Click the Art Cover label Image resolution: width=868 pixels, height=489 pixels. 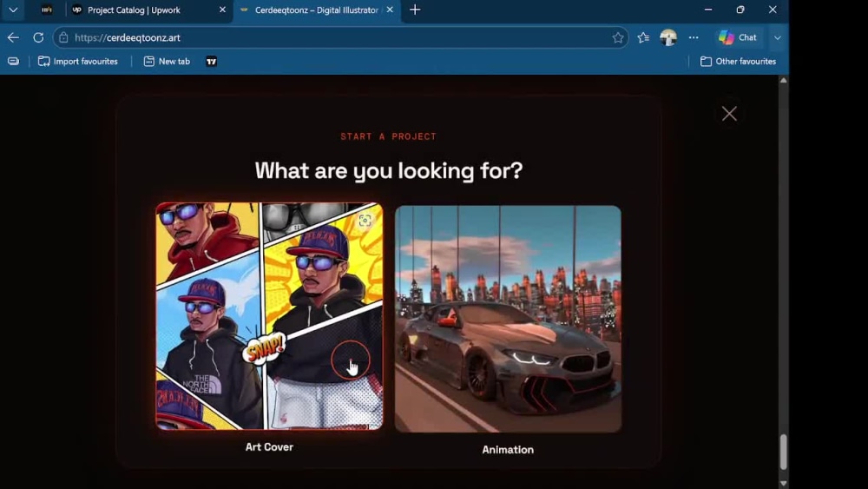(269, 447)
